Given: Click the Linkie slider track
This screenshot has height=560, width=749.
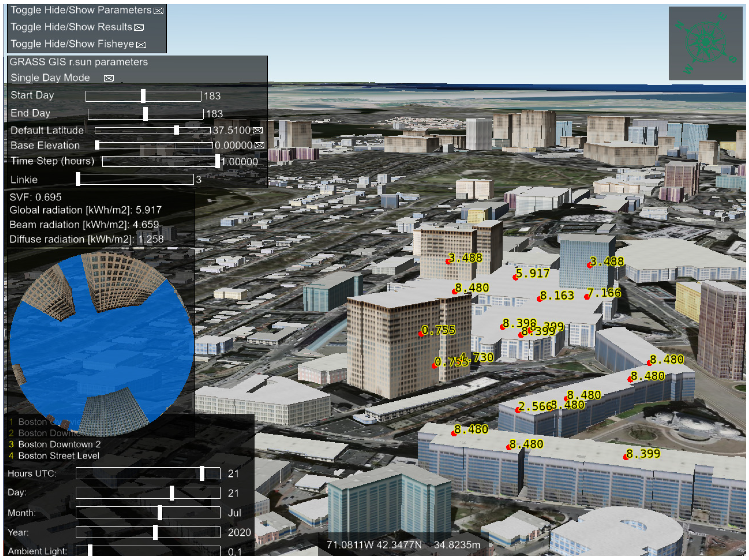Looking at the screenshot, I should (135, 179).
